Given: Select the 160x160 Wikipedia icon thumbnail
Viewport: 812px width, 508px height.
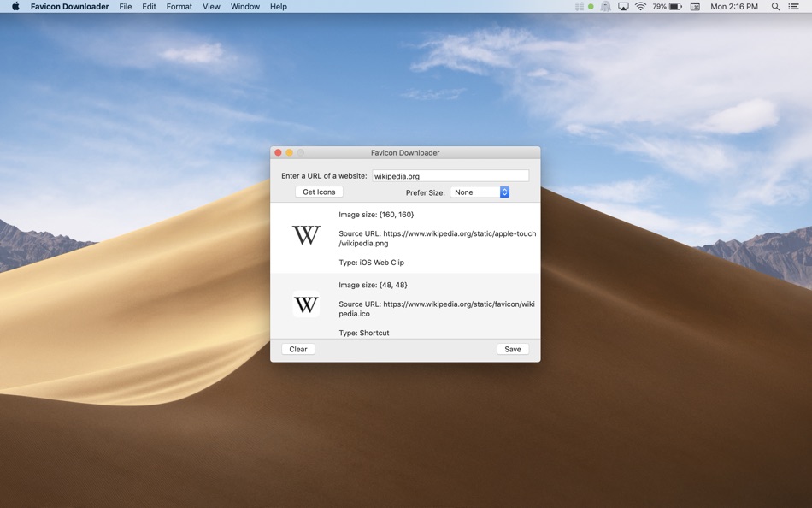Looking at the screenshot, I should [x=306, y=235].
